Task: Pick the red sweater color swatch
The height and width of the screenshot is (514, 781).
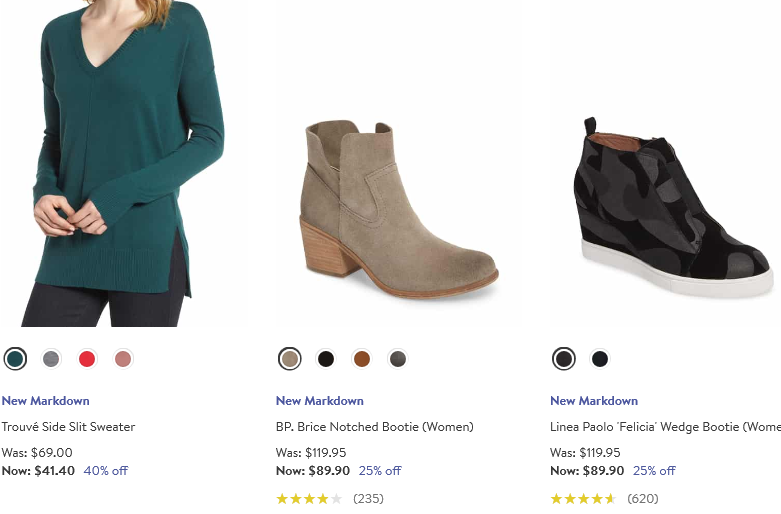Action: click(x=87, y=358)
